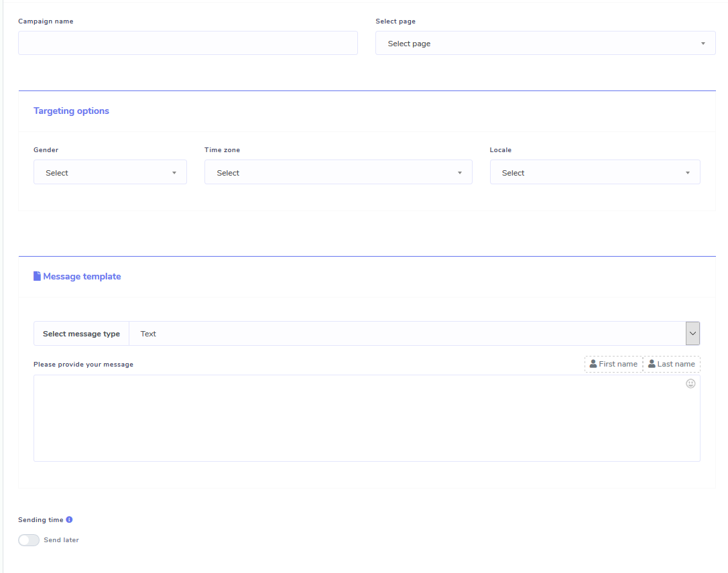Click the Gender field label
This screenshot has height=573, width=728.
(x=46, y=150)
